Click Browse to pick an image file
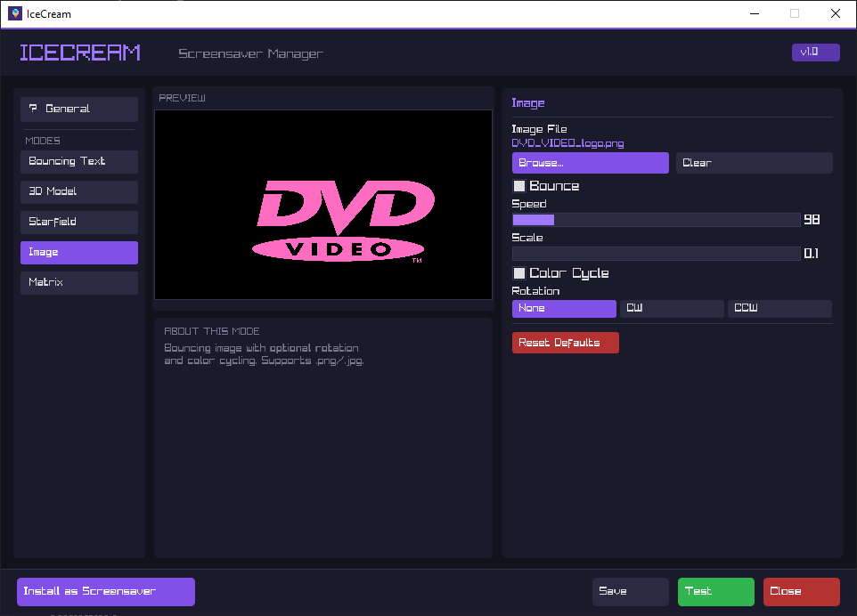The height and width of the screenshot is (616, 857). [591, 163]
